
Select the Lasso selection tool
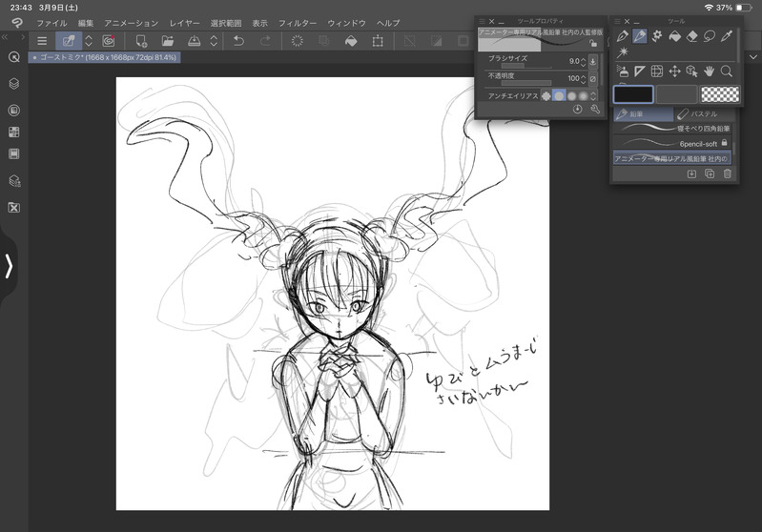pyautogui.click(x=710, y=36)
